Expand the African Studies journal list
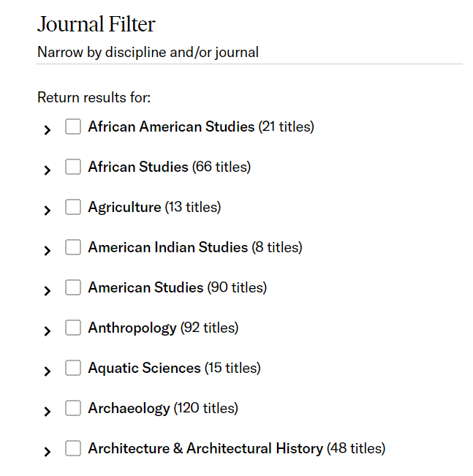The height and width of the screenshot is (476, 473). (x=48, y=170)
